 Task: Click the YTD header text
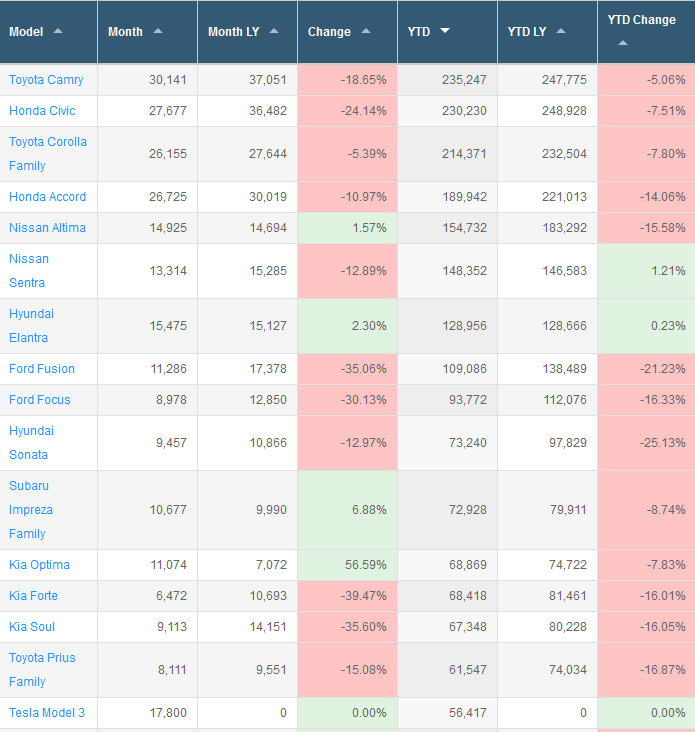(419, 32)
